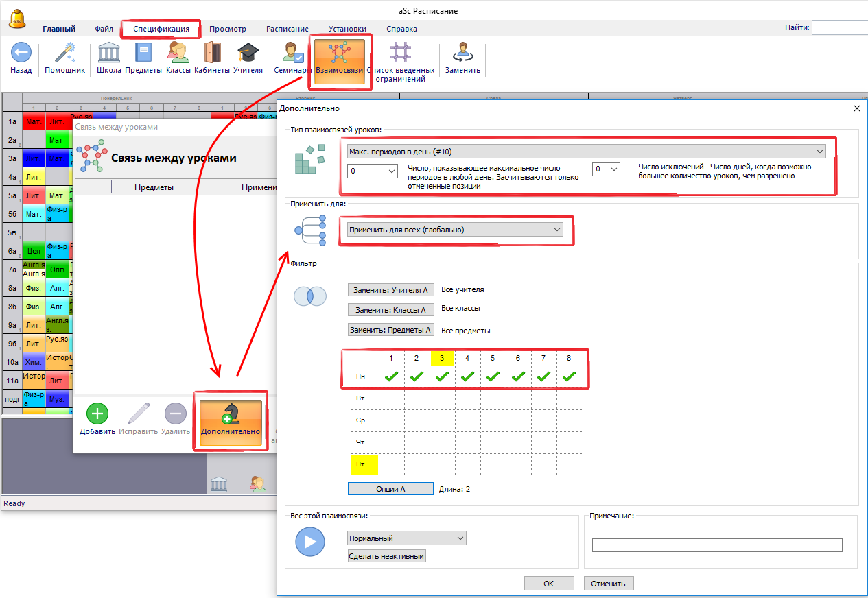
Task: Click the Заменить toolbar icon
Action: click(462, 53)
